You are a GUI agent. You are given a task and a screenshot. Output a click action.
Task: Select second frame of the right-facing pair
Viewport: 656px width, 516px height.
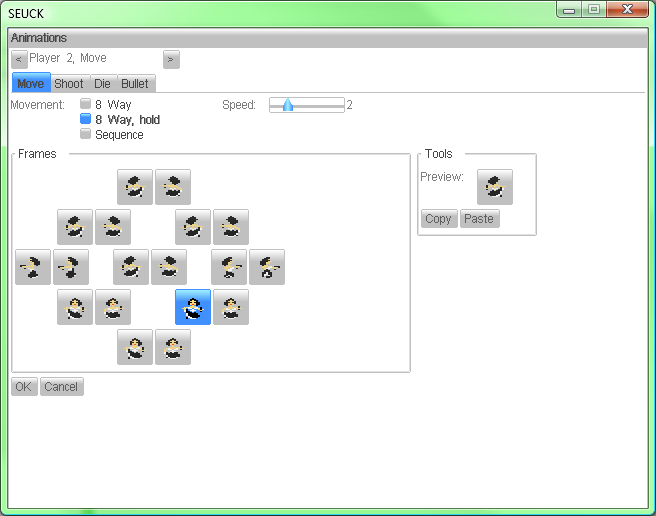(267, 267)
